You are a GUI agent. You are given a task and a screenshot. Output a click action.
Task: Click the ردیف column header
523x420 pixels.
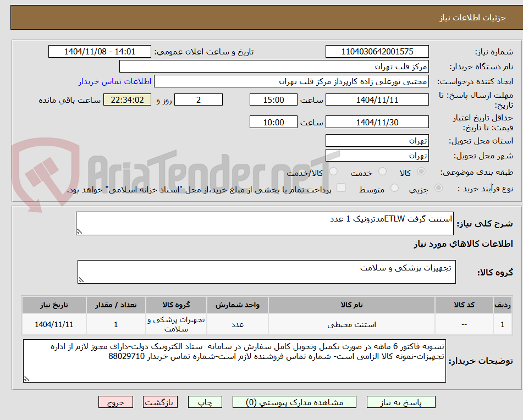coord(502,305)
